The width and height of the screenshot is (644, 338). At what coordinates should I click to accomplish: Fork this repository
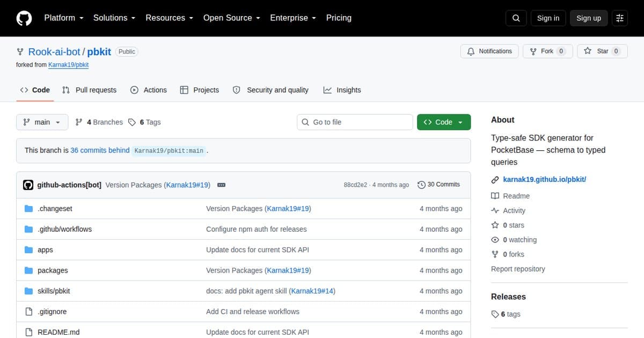point(547,52)
